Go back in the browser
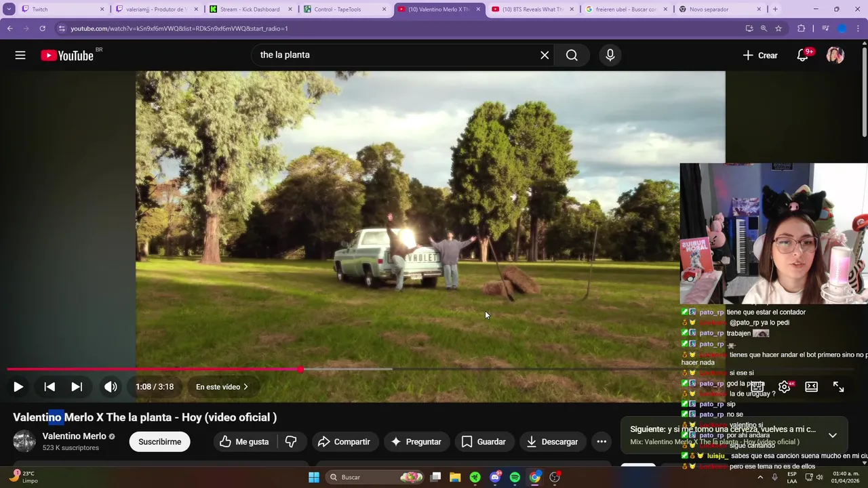This screenshot has height=488, width=868. point(9,28)
